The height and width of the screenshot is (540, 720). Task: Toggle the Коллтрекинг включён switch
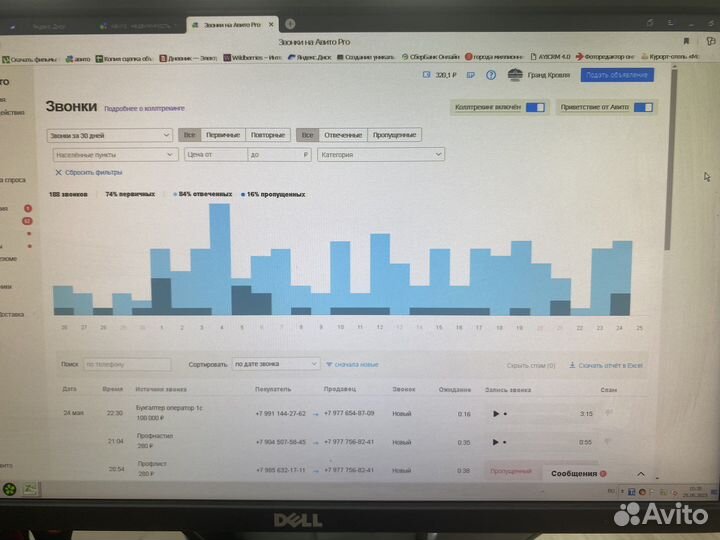pos(535,107)
